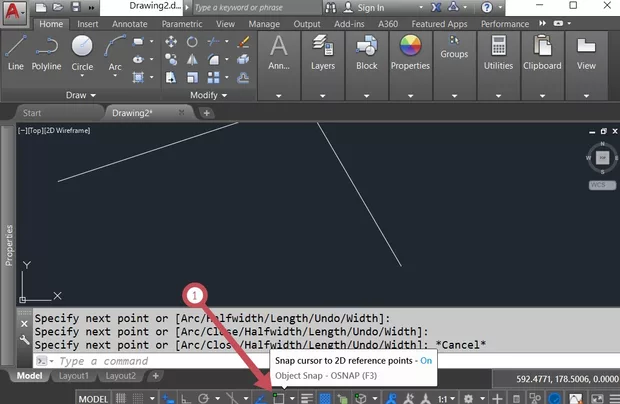Add a new drawing tab with plus button

click(207, 113)
